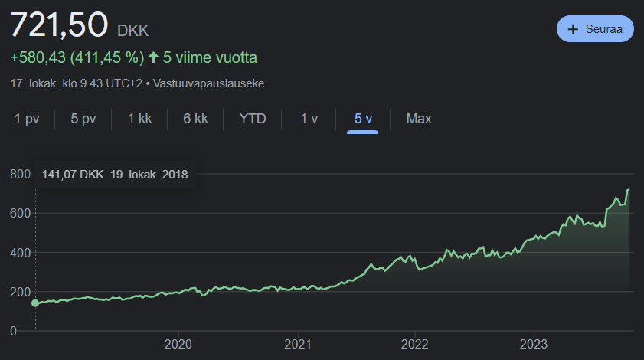This screenshot has height=360, width=644.
Task: Select the 5 v range tab
Action: (363, 119)
